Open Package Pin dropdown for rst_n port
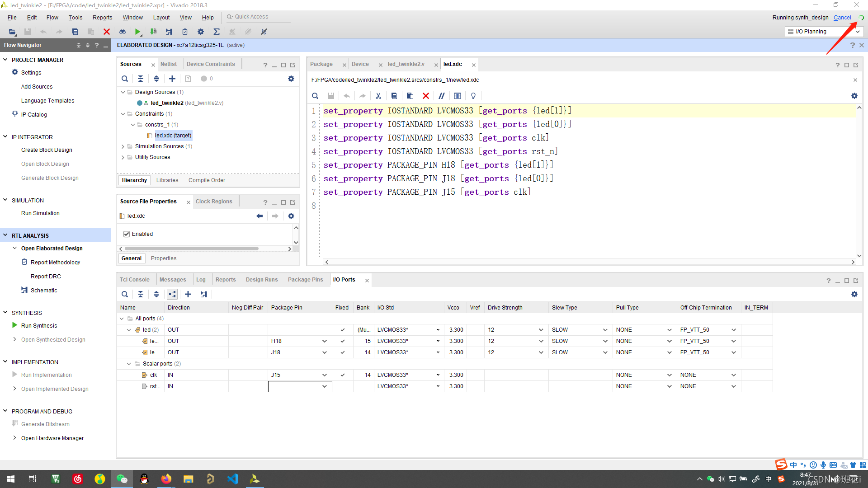The height and width of the screenshot is (488, 868). (x=324, y=386)
